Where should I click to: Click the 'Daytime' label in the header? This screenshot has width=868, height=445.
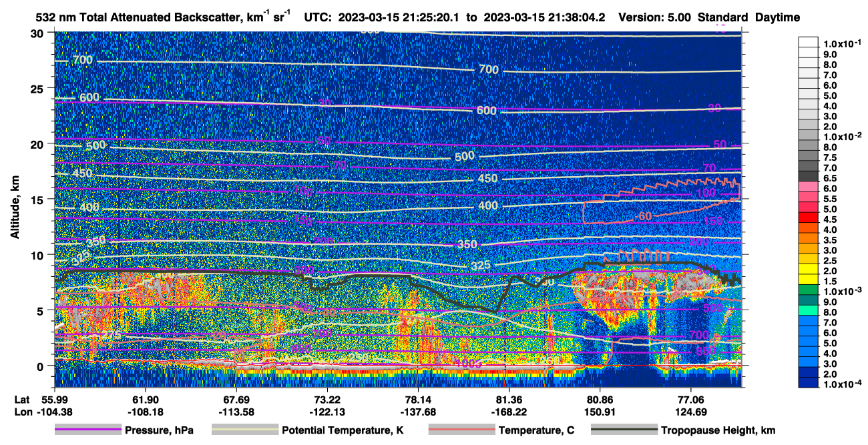778,17
